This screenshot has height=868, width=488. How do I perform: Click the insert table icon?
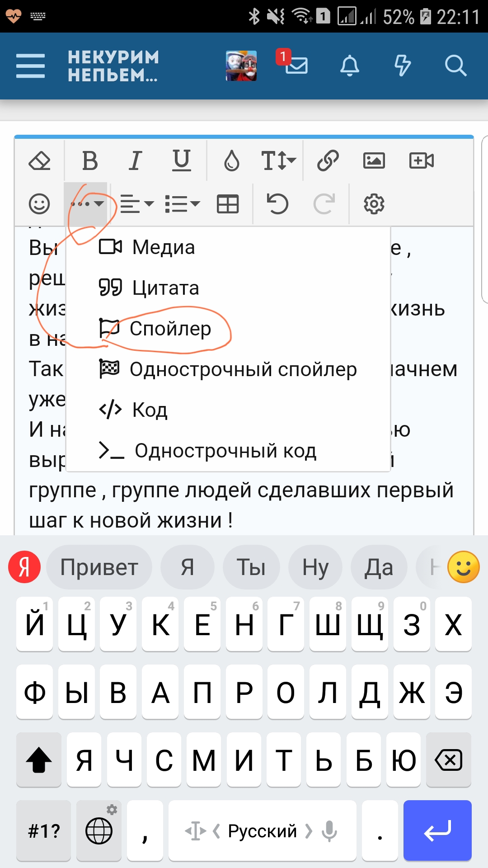(x=228, y=204)
